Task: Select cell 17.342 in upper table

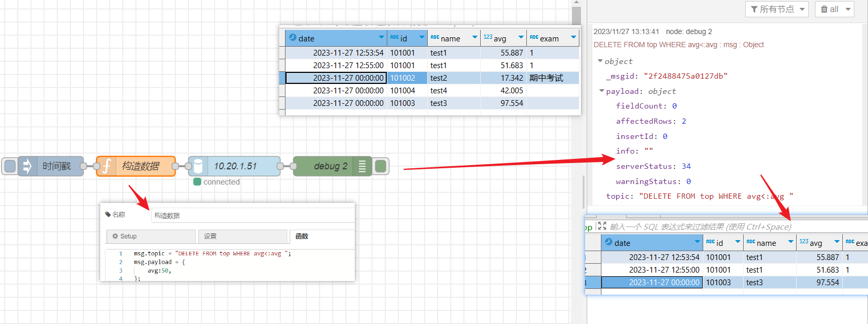Action: click(504, 78)
